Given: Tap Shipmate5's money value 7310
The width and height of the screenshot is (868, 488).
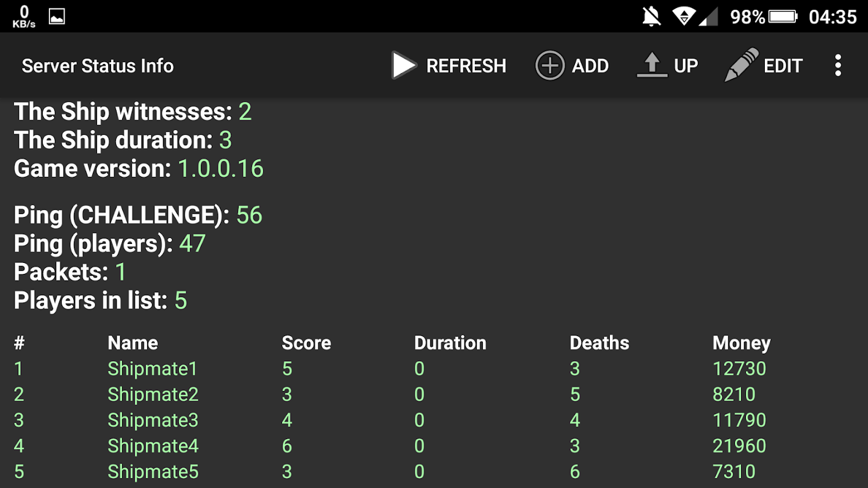Looking at the screenshot, I should click(734, 472).
